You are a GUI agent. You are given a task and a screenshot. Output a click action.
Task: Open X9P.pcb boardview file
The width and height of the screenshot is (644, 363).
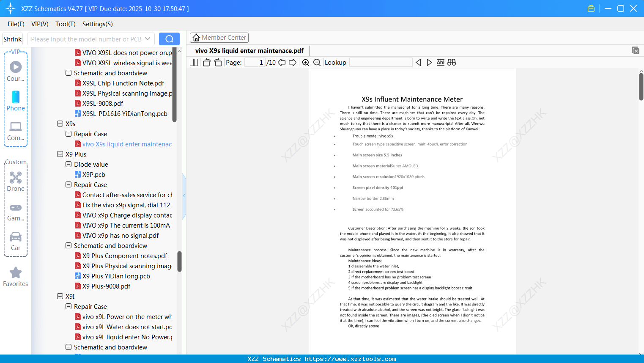click(x=90, y=175)
